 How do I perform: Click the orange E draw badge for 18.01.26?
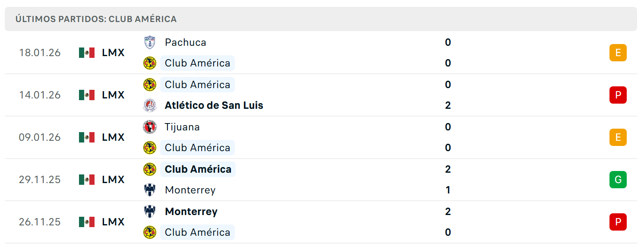(x=618, y=53)
